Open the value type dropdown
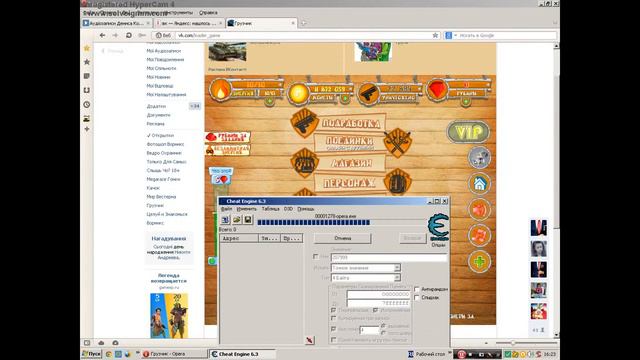 [x=366, y=278]
